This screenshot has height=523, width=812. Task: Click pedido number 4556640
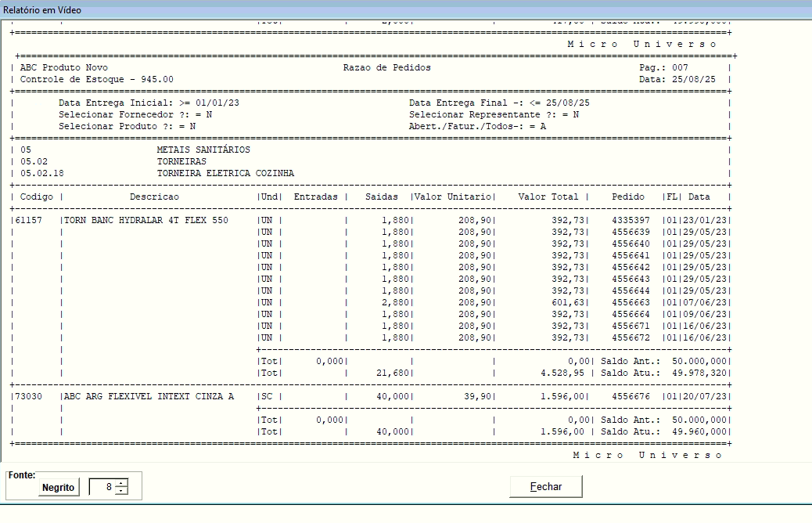coord(631,243)
